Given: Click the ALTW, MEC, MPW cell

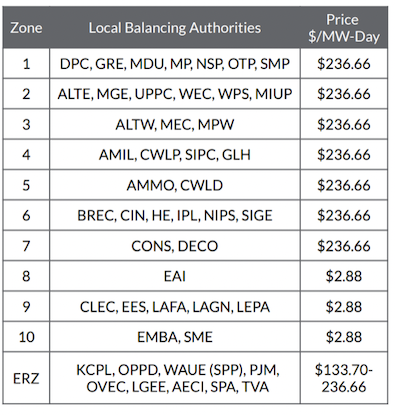Looking at the screenshot, I should (175, 124).
